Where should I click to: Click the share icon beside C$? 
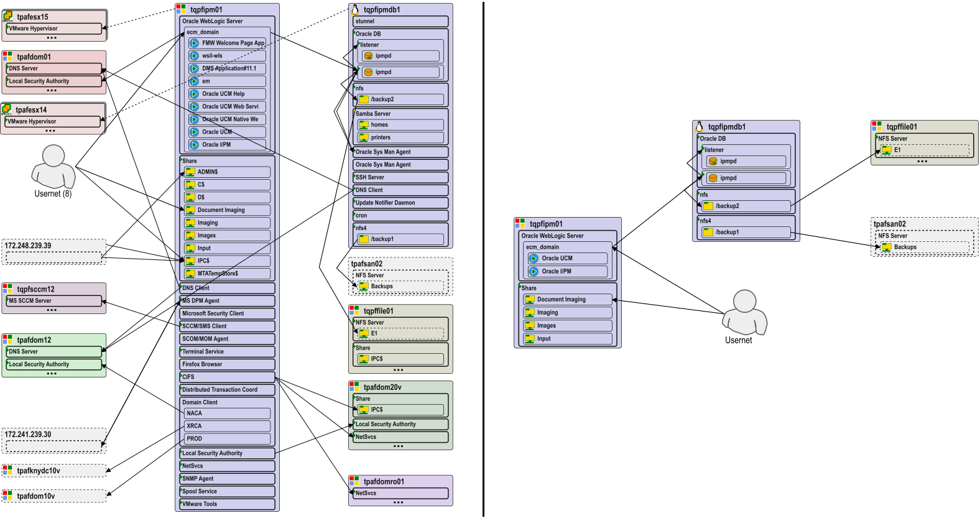[190, 185]
